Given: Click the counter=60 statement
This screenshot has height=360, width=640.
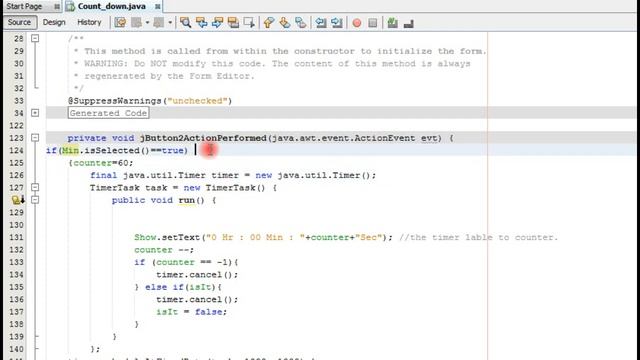Looking at the screenshot, I should [103, 163].
